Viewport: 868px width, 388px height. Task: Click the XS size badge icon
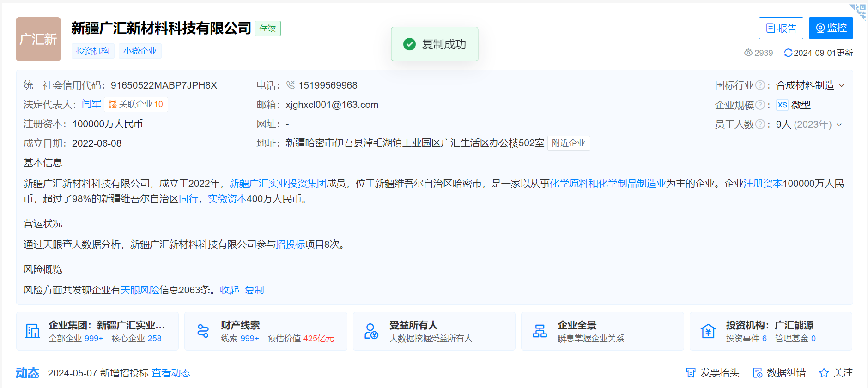782,105
